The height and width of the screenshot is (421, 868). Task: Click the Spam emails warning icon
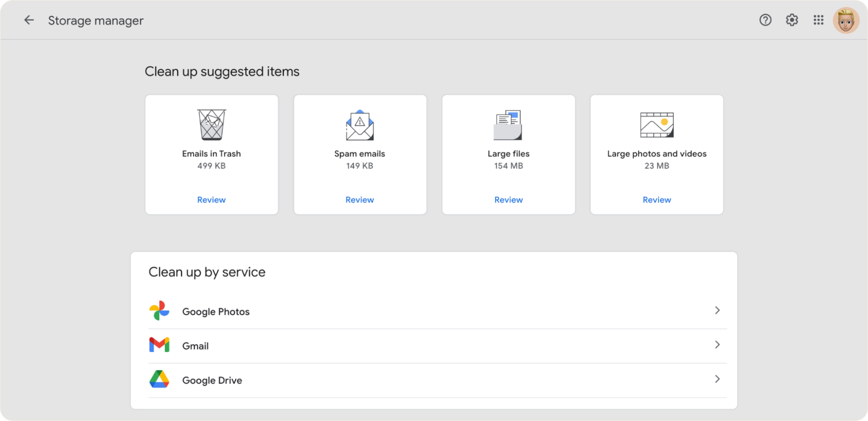point(360,125)
